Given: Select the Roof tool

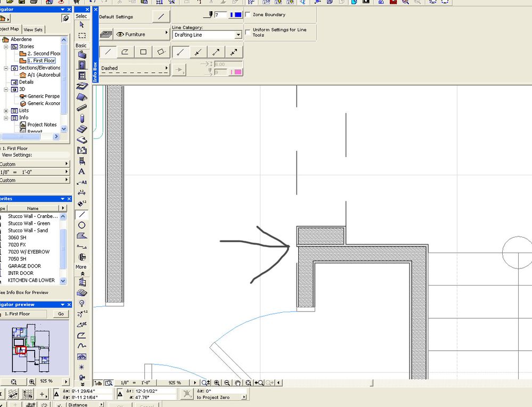Looking at the screenshot, I should (82, 97).
